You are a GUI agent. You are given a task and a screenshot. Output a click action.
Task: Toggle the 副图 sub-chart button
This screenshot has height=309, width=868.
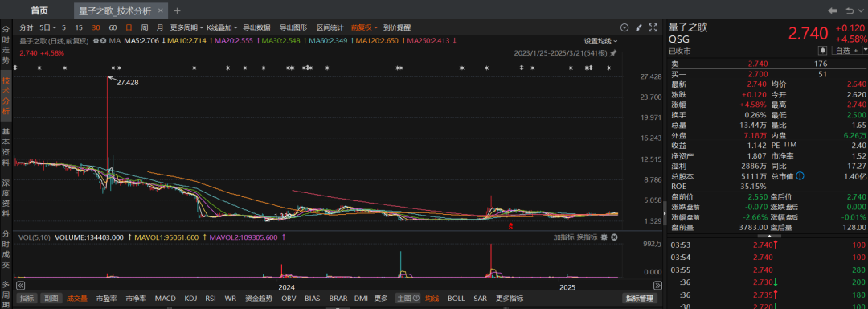51,299
